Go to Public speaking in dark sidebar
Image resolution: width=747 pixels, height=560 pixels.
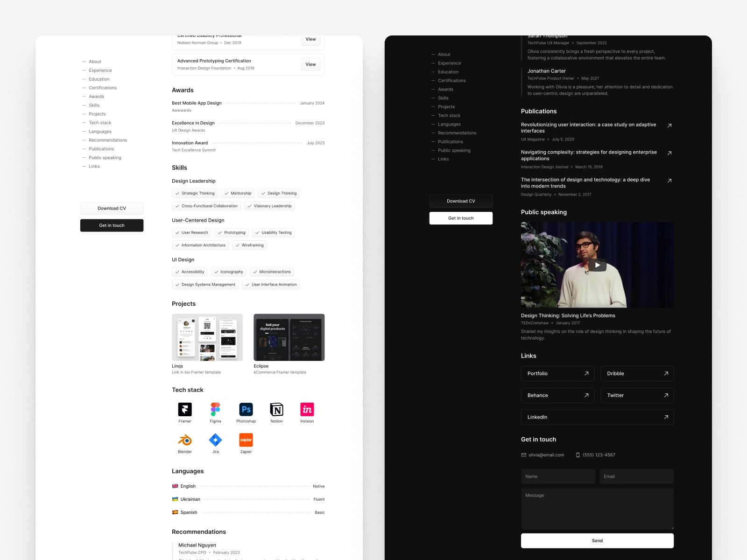(x=454, y=150)
